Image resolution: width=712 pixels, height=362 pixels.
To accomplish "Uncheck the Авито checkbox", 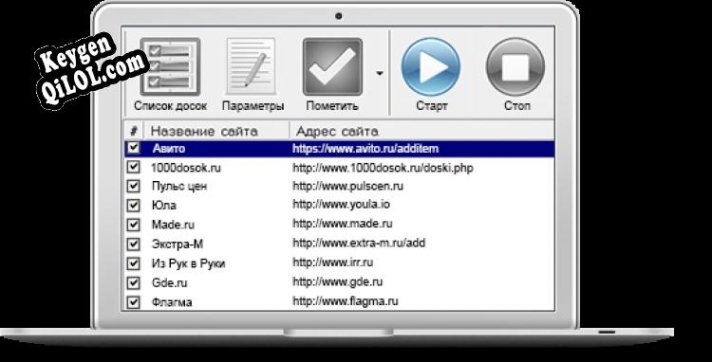I will pyautogui.click(x=133, y=148).
